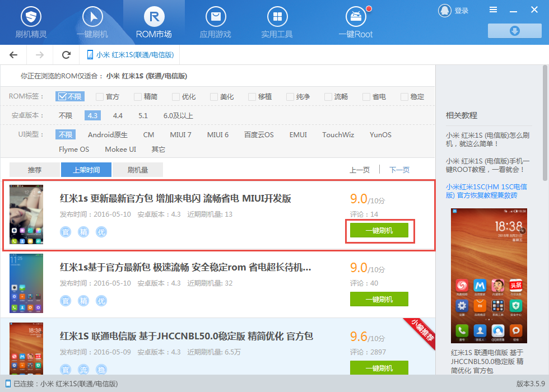
Task: Click 流 badge on JHCCNBL50.0 ROM entry
Action: point(83,369)
